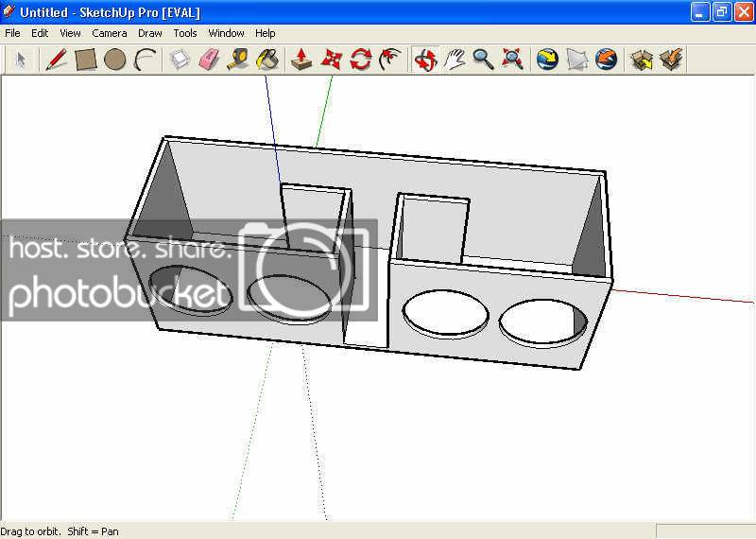The image size is (756, 539).
Task: Minimize the SketchUp window
Action: [699, 12]
